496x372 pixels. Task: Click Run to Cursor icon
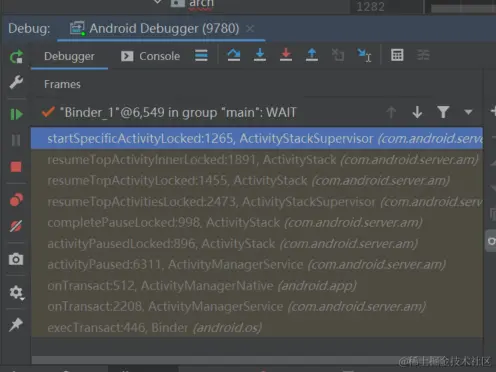point(364,55)
